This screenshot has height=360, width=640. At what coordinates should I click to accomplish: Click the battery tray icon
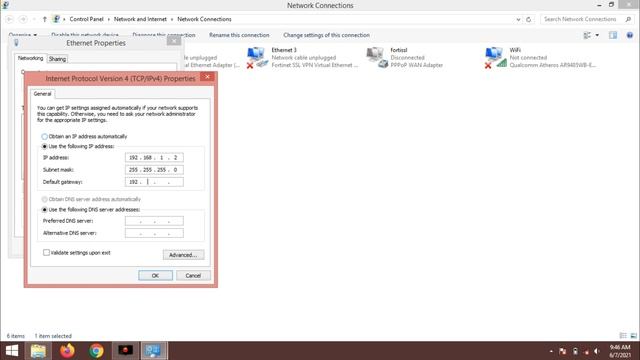[575, 351]
